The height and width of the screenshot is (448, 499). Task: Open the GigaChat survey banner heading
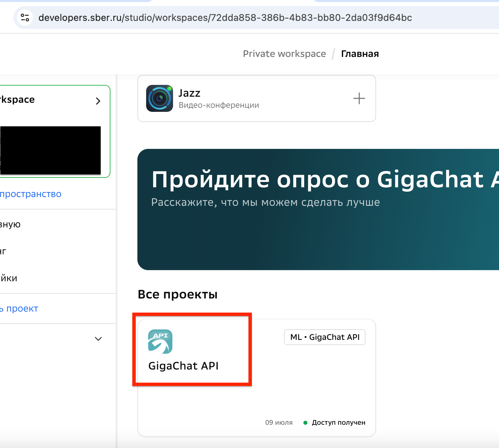click(x=325, y=179)
